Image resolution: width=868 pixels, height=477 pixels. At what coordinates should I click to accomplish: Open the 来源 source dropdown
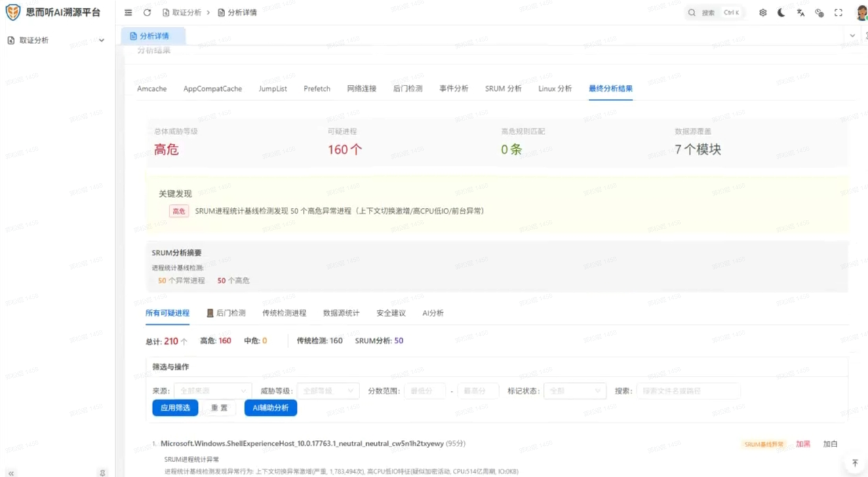[213, 391]
